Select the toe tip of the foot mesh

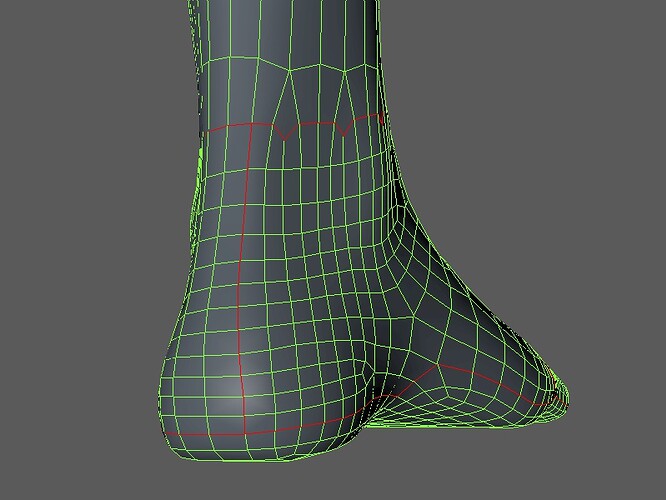pyautogui.click(x=565, y=398)
